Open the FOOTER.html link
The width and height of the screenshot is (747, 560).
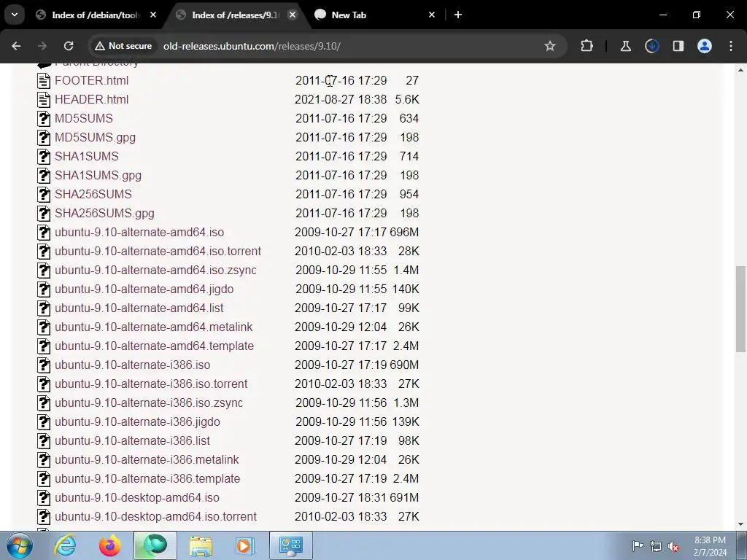pos(91,80)
